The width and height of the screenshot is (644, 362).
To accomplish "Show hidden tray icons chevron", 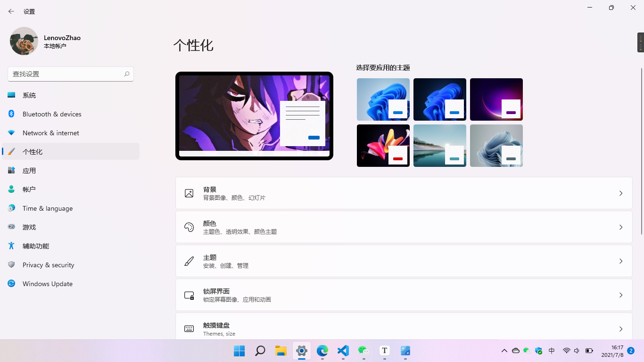I will click(x=504, y=351).
